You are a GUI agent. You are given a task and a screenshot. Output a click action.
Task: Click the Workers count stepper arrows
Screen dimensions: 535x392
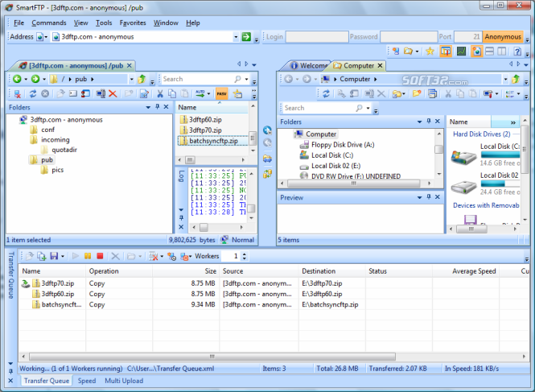pos(245,256)
